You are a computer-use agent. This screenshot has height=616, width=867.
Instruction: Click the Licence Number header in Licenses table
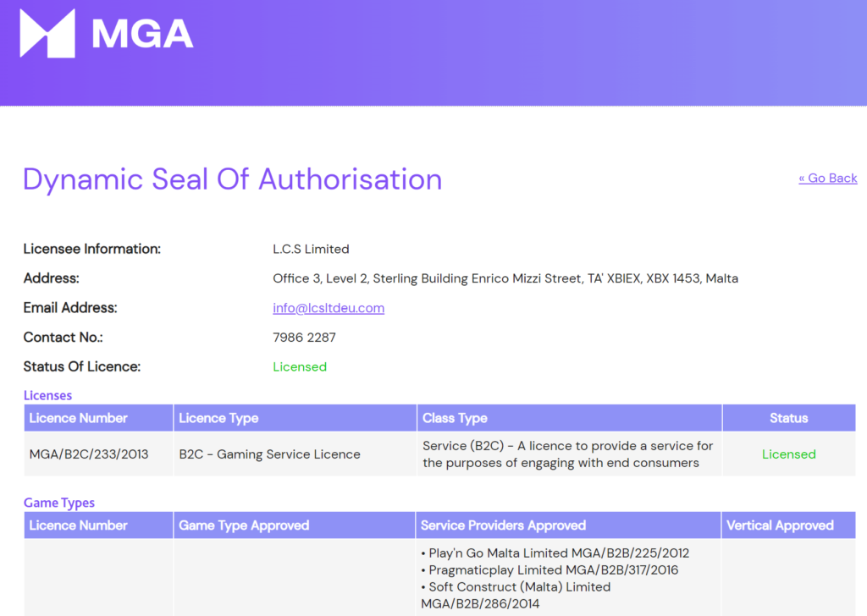(x=79, y=418)
